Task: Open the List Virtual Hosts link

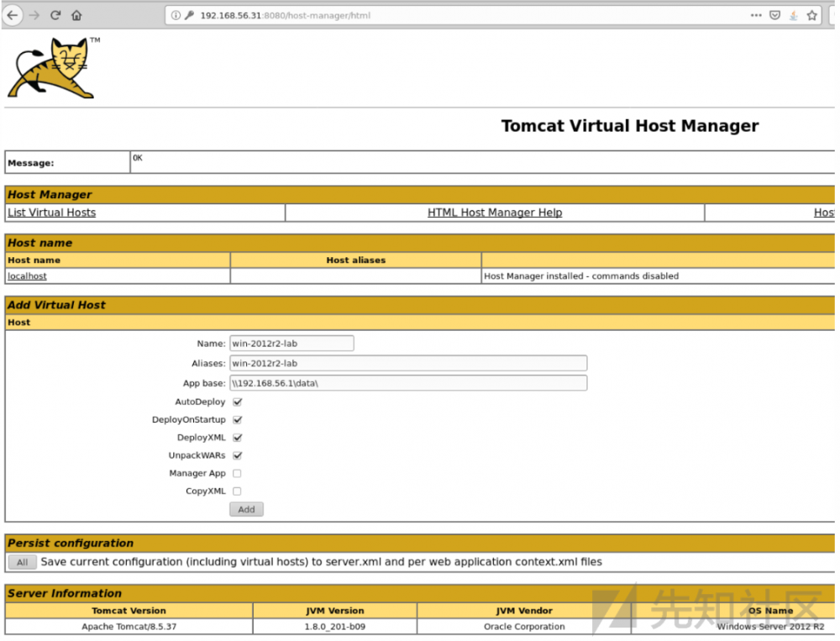Action: pos(51,212)
